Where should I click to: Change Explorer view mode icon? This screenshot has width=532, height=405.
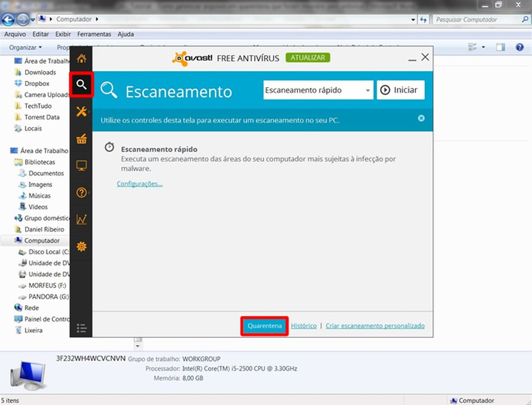click(x=473, y=47)
